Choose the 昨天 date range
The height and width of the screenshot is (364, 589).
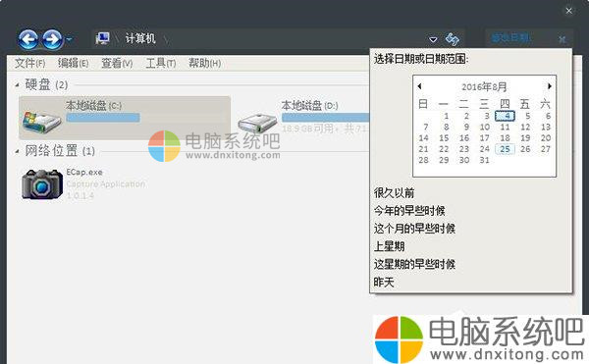384,282
